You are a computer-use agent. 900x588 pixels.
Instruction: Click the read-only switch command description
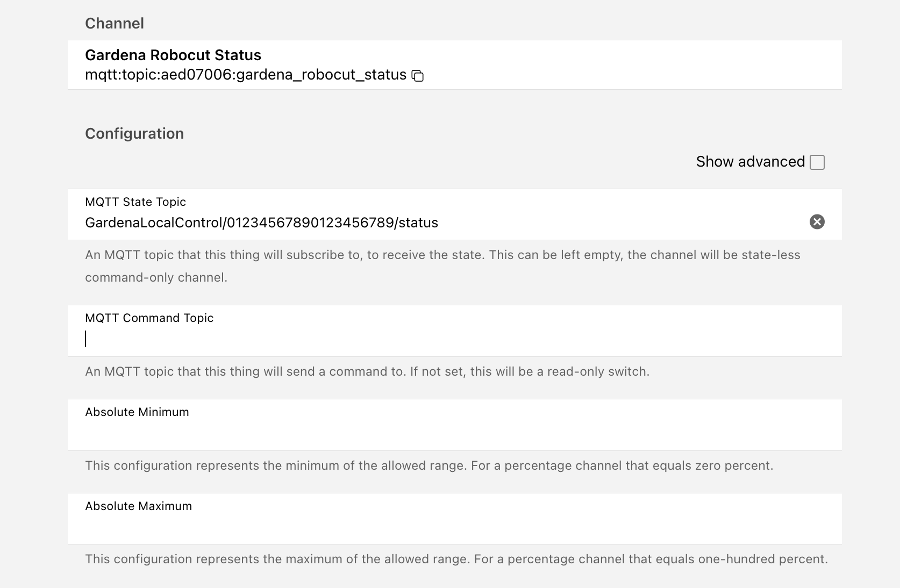tap(367, 371)
